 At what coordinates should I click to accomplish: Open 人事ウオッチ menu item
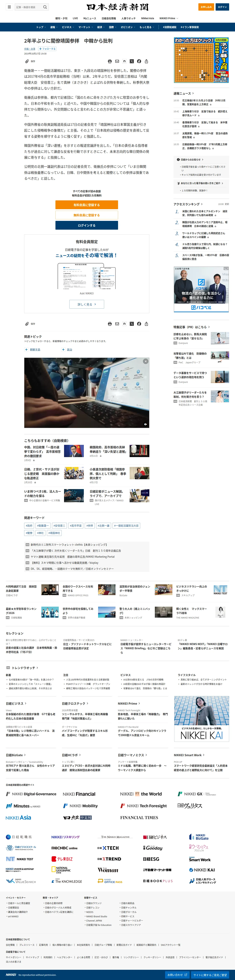[128, 18]
